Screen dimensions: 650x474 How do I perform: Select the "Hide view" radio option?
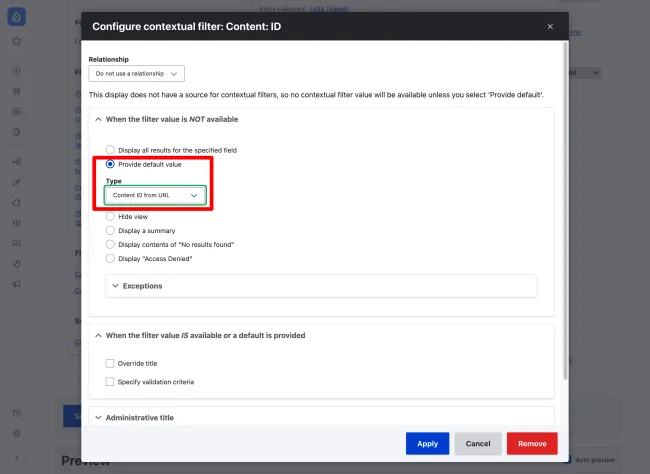click(x=111, y=216)
